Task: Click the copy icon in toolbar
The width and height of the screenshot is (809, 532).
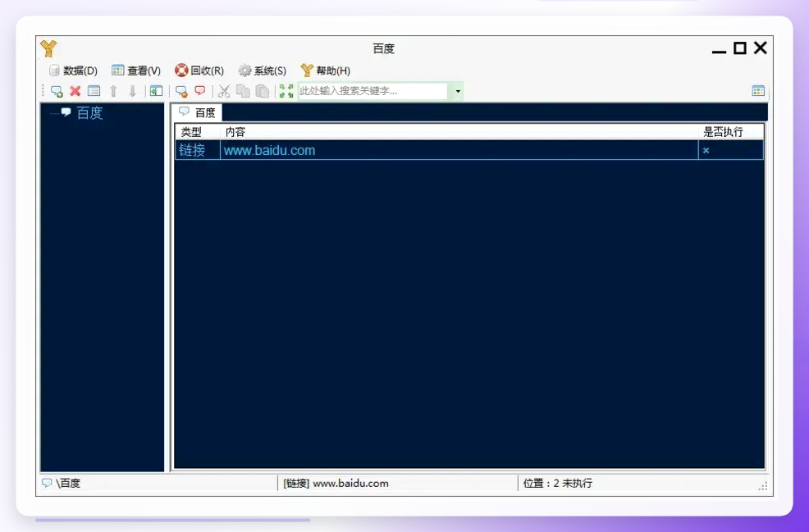Action: pyautogui.click(x=243, y=91)
